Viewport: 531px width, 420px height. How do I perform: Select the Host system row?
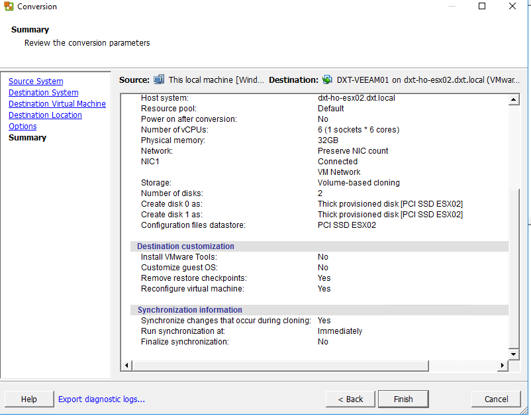318,98
